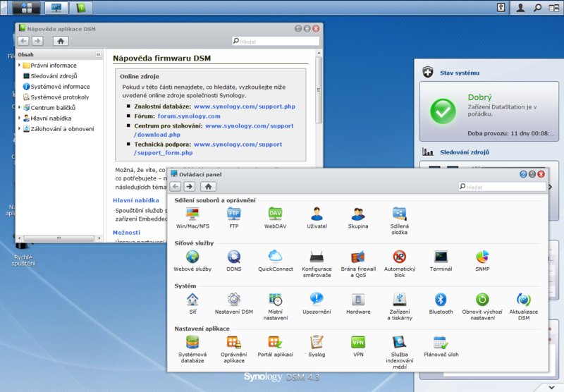
Task: Open the DDNS settings icon
Action: coord(234,260)
